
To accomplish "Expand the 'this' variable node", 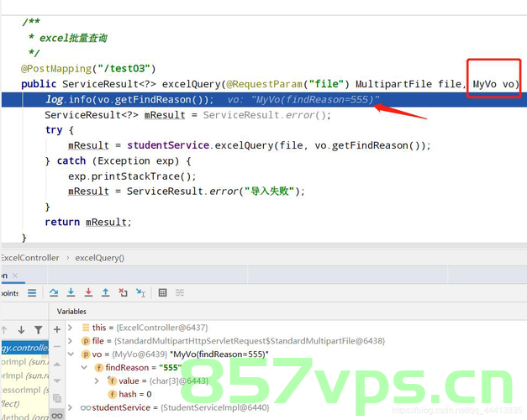I will [71, 328].
